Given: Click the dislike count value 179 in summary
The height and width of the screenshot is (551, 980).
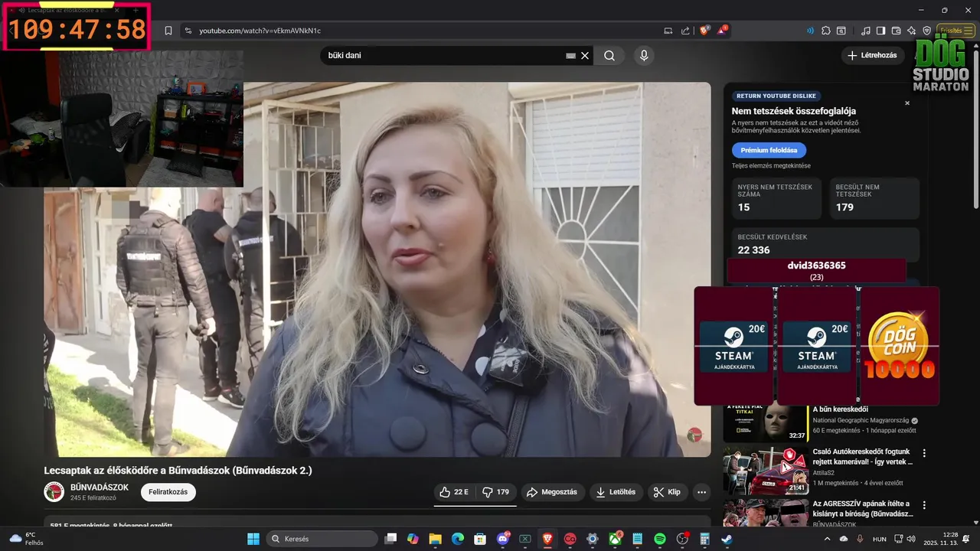Looking at the screenshot, I should coord(844,207).
